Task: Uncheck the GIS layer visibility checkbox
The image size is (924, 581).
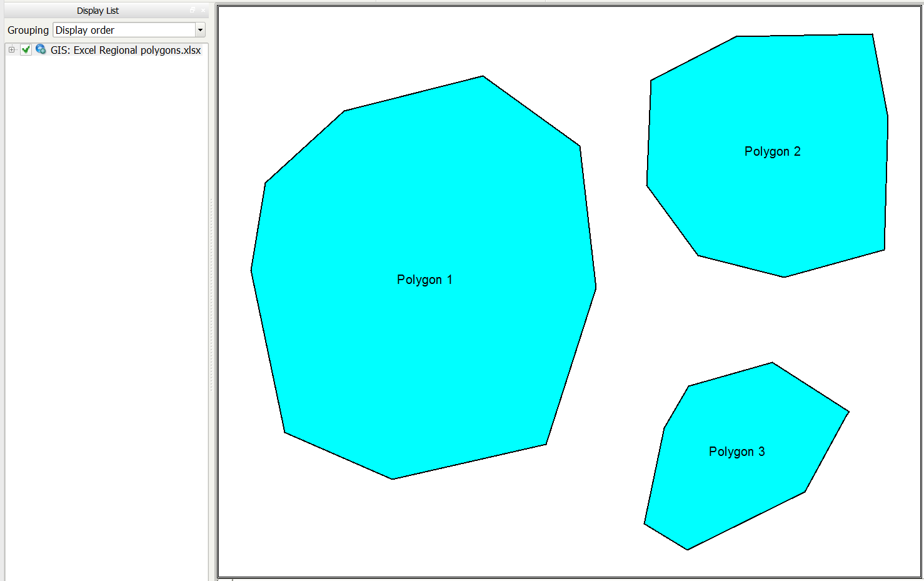Action: 26,50
